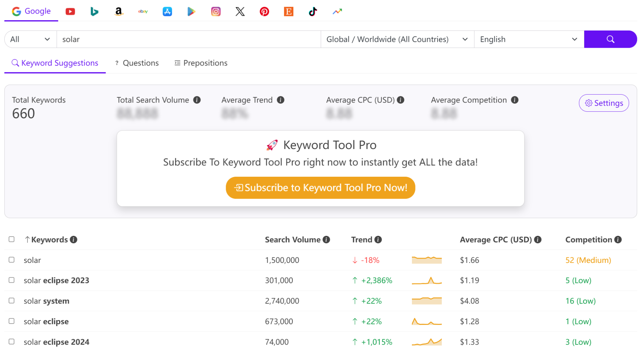This screenshot has height=350, width=644.
Task: Open the X (Twitter) keyword source
Action: [240, 12]
